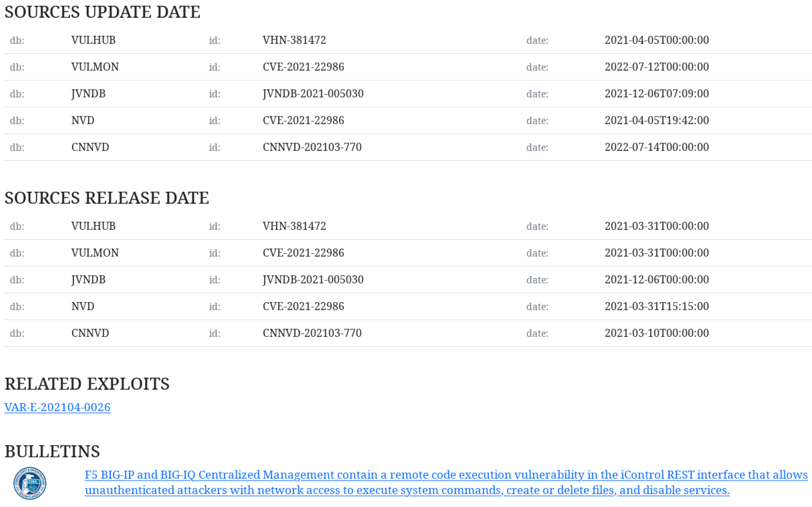Image resolution: width=812 pixels, height=507 pixels.
Task: Click the Sources Update Date heading
Action: click(102, 12)
